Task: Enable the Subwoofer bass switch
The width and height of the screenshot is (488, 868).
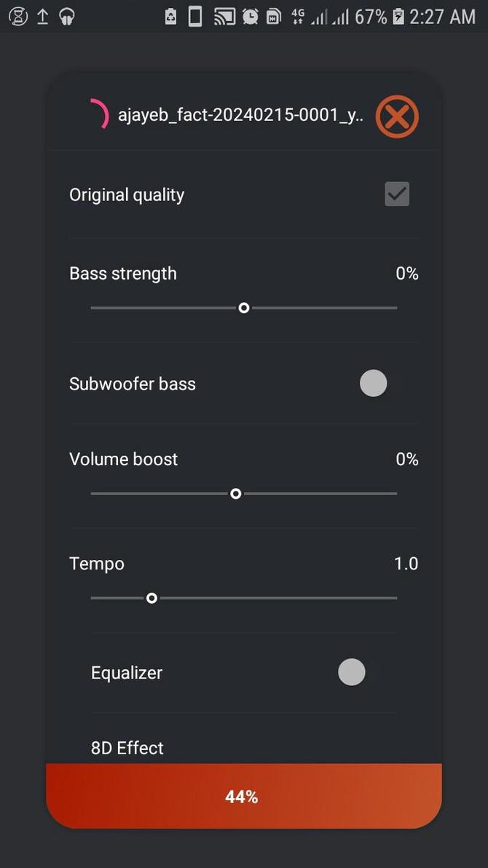Action: click(x=374, y=384)
